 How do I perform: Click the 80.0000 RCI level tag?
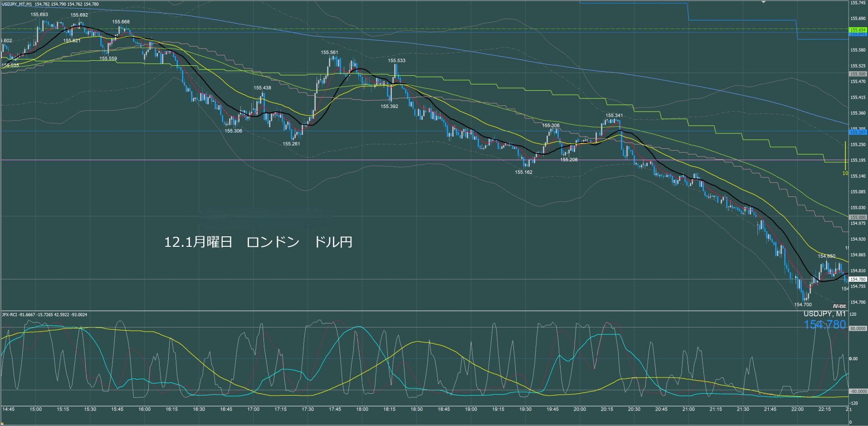(858, 328)
